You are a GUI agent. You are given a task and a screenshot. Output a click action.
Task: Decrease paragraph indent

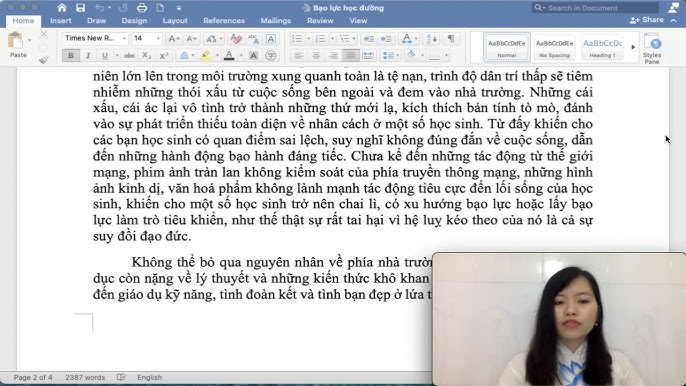coord(369,39)
